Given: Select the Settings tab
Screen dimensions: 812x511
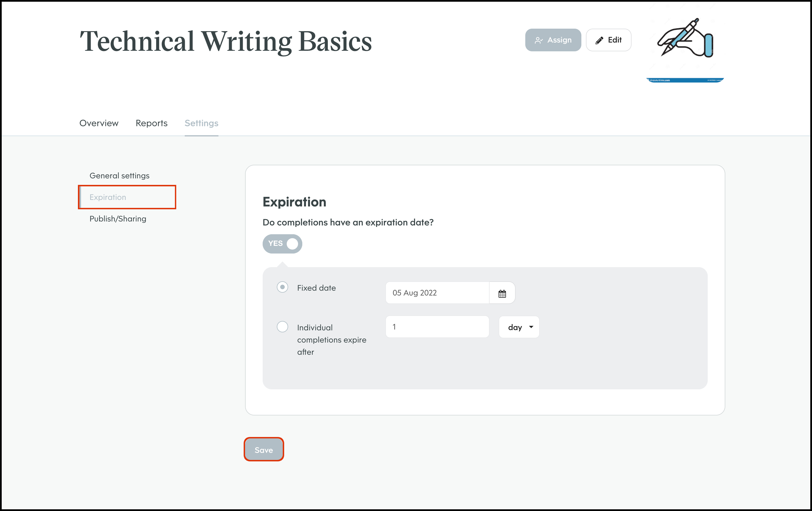Looking at the screenshot, I should tap(201, 123).
